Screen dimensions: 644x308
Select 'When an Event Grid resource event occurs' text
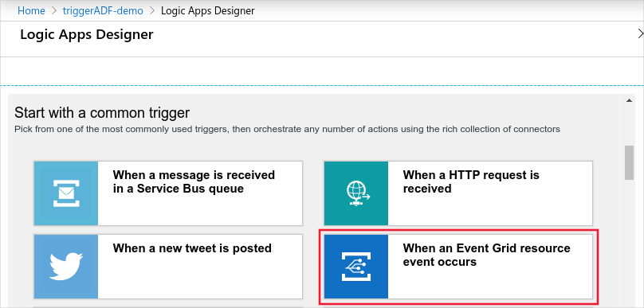[486, 255]
